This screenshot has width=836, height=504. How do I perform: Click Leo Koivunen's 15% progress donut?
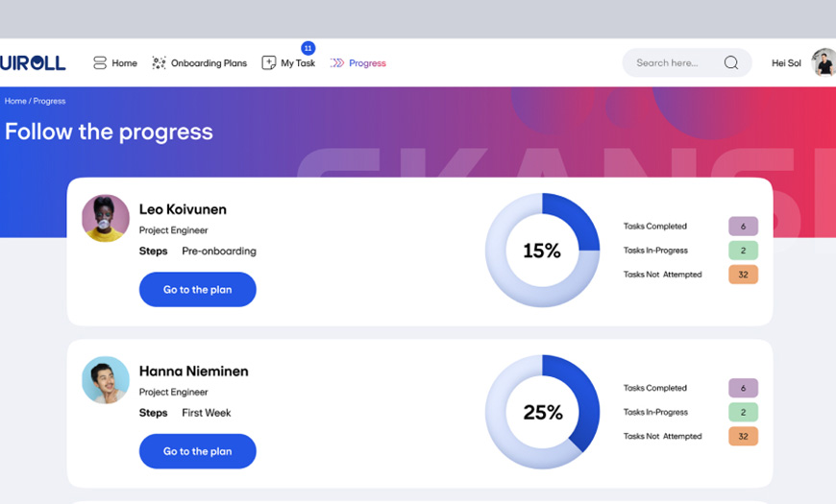542,251
